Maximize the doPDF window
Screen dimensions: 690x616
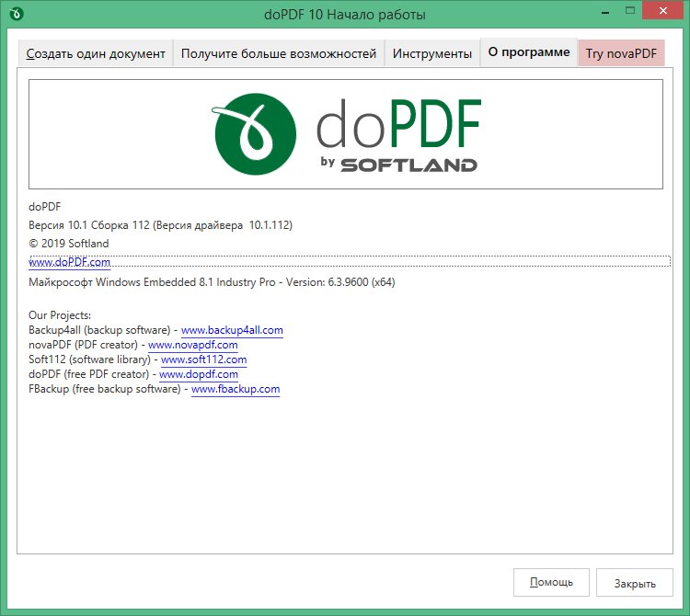click(x=630, y=11)
